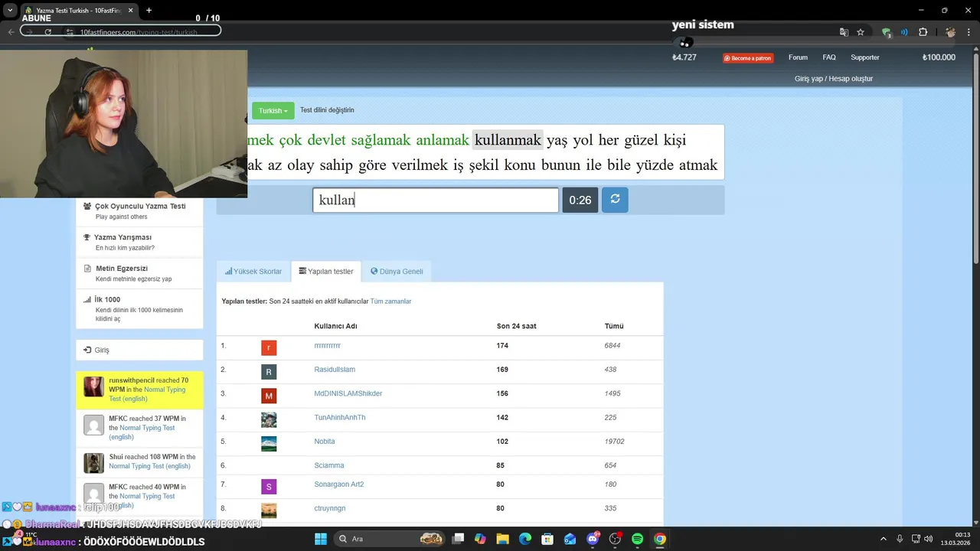The height and width of the screenshot is (551, 980).
Task: Go back with the browser back arrow
Action: coord(11,31)
